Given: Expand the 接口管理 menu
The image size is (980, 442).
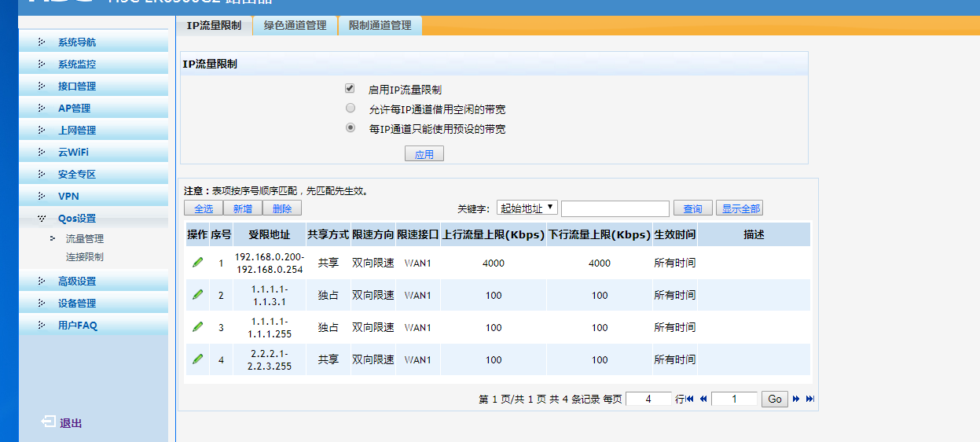Looking at the screenshot, I should point(94,87).
